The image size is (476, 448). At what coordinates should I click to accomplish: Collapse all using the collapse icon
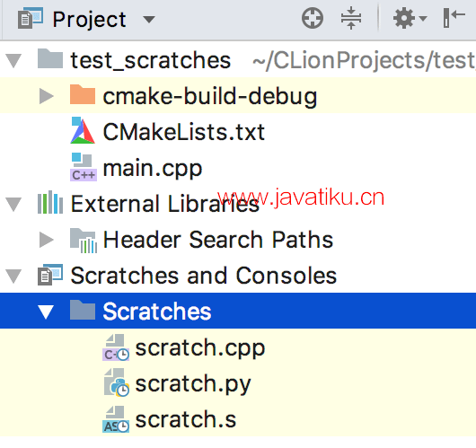pos(351,18)
